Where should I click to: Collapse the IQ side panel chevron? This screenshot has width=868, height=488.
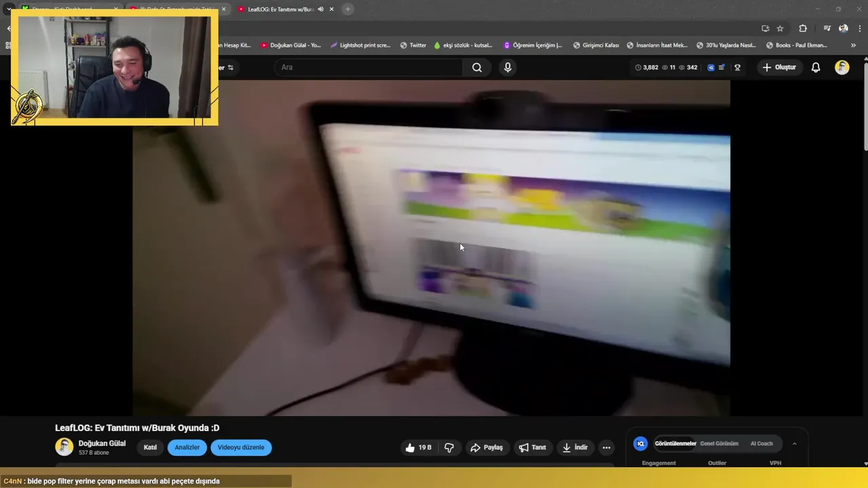click(x=794, y=443)
